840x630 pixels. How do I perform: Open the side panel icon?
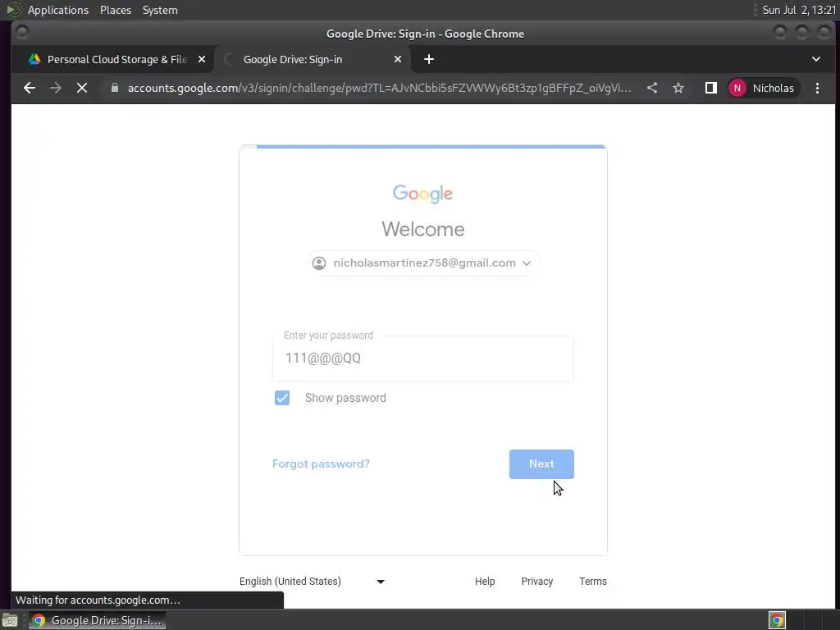(x=711, y=88)
